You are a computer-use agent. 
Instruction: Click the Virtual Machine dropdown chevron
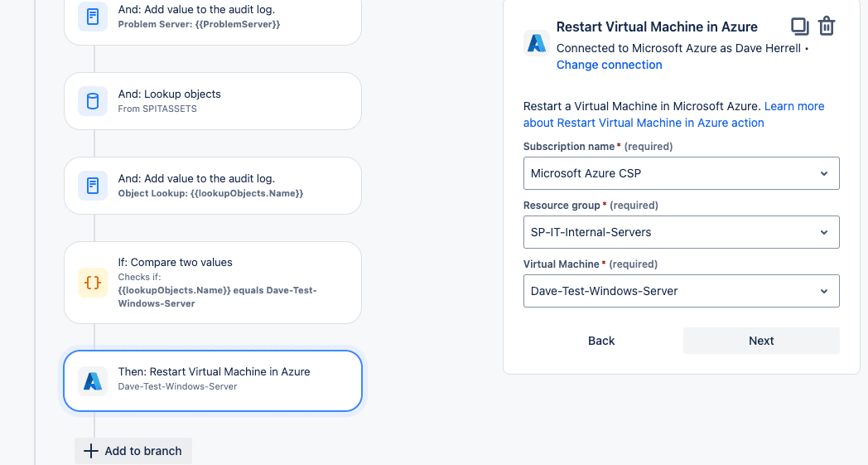click(824, 291)
